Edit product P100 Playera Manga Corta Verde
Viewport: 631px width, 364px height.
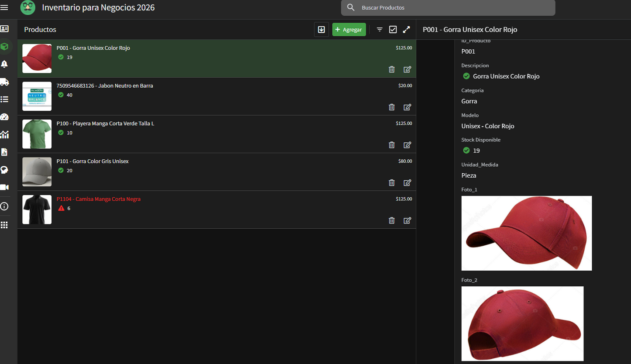point(407,145)
